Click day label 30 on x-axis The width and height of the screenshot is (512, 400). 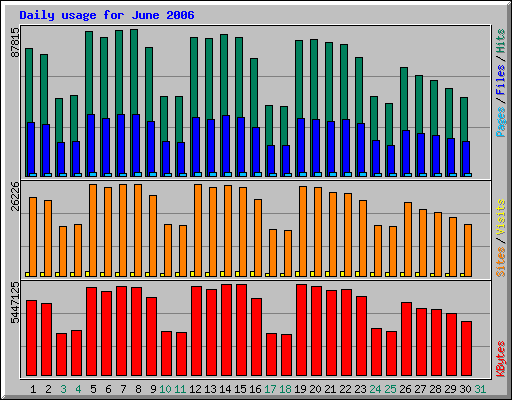click(465, 389)
